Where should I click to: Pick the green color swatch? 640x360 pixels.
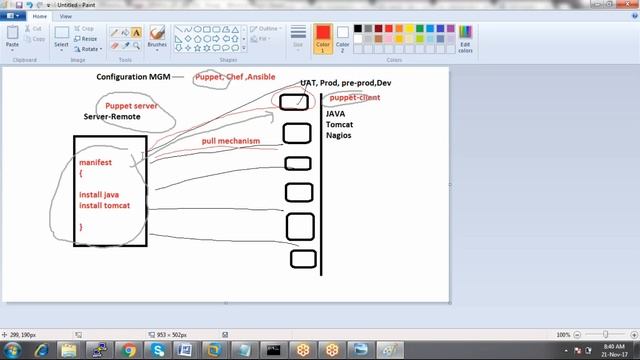point(420,28)
